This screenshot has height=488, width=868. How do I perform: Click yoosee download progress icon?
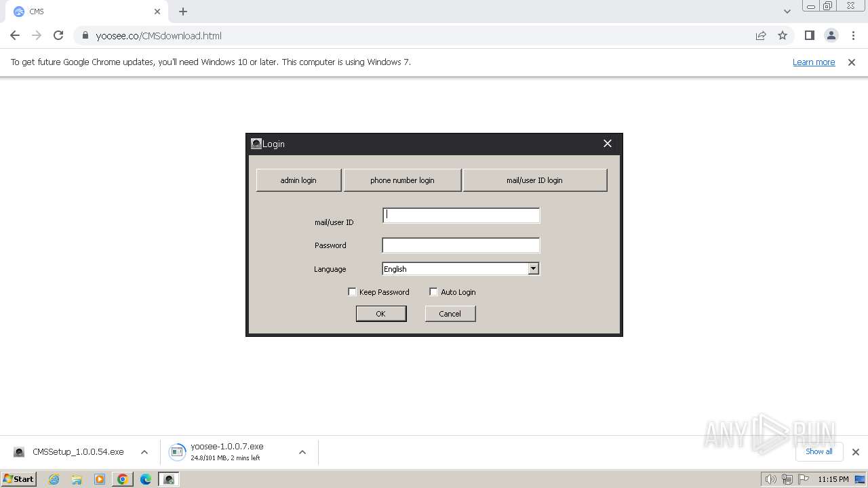[x=177, y=452]
